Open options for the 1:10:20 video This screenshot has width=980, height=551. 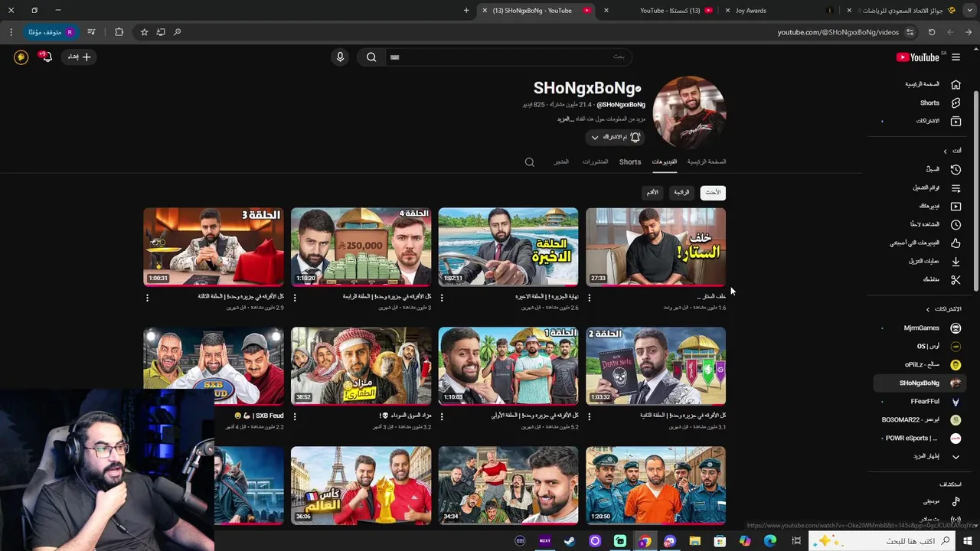pyautogui.click(x=295, y=298)
